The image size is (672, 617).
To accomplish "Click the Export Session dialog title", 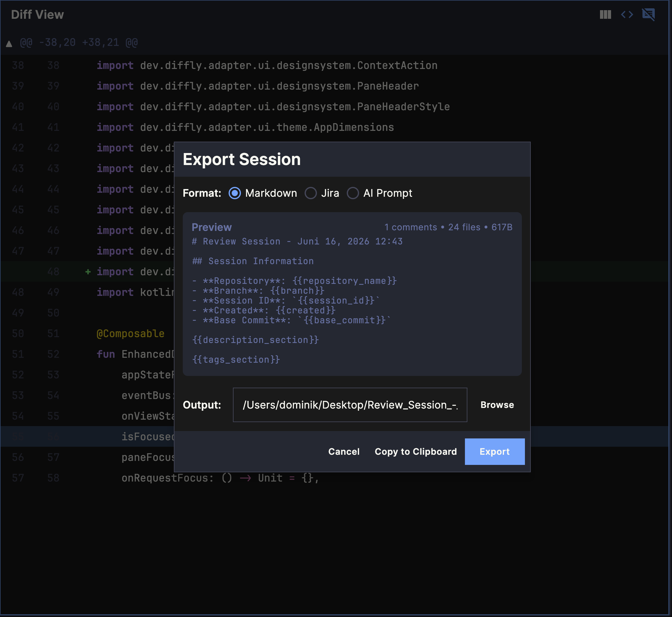I will coord(242,159).
